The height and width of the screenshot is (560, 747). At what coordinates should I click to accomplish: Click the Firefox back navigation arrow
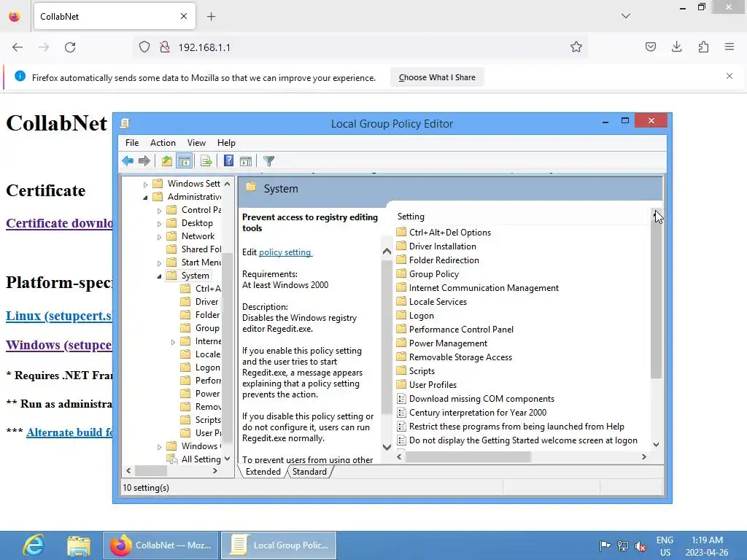(18, 47)
